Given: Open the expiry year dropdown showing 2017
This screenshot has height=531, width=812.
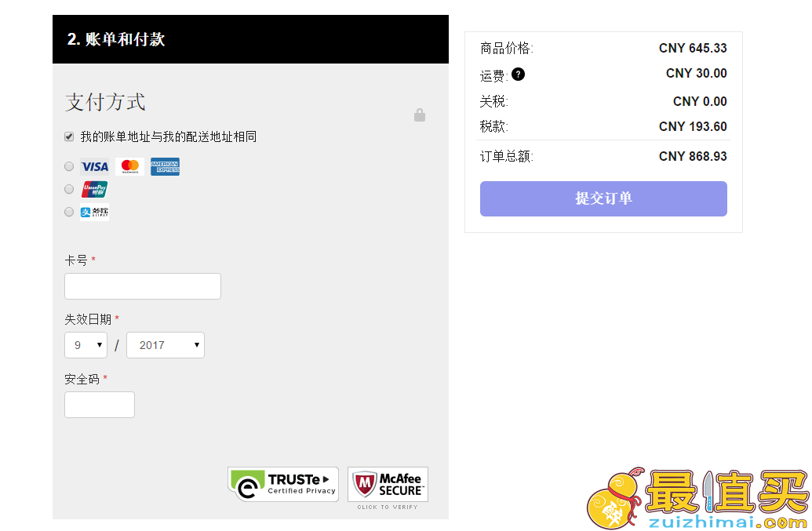Looking at the screenshot, I should pyautogui.click(x=166, y=345).
